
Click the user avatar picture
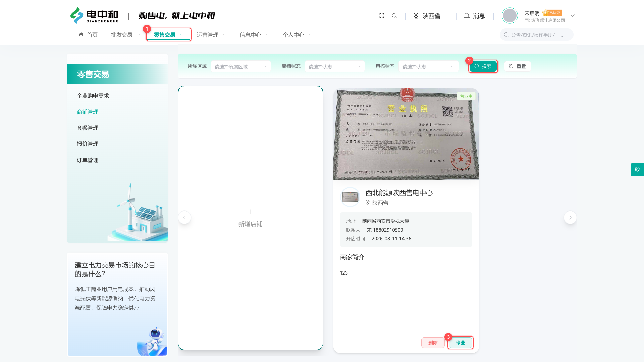(x=510, y=16)
